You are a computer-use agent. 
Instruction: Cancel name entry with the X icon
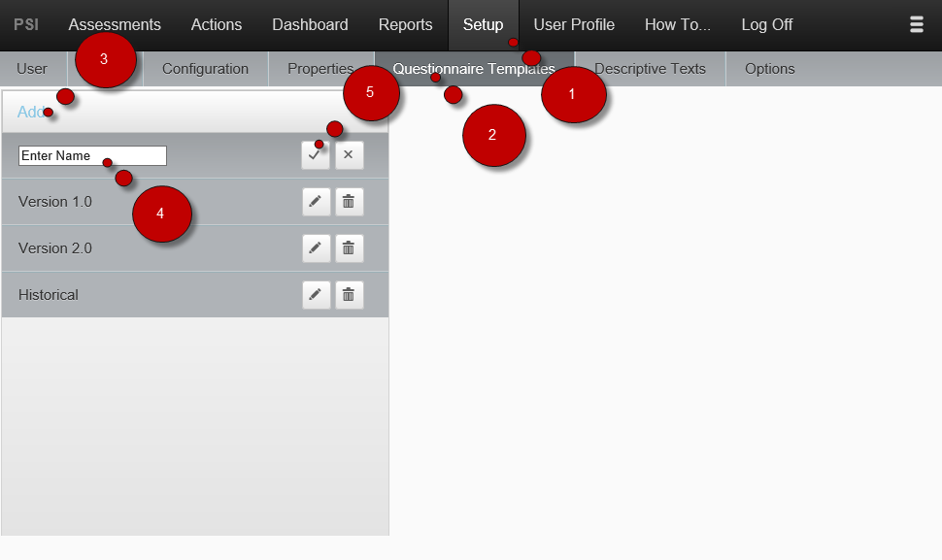point(349,155)
